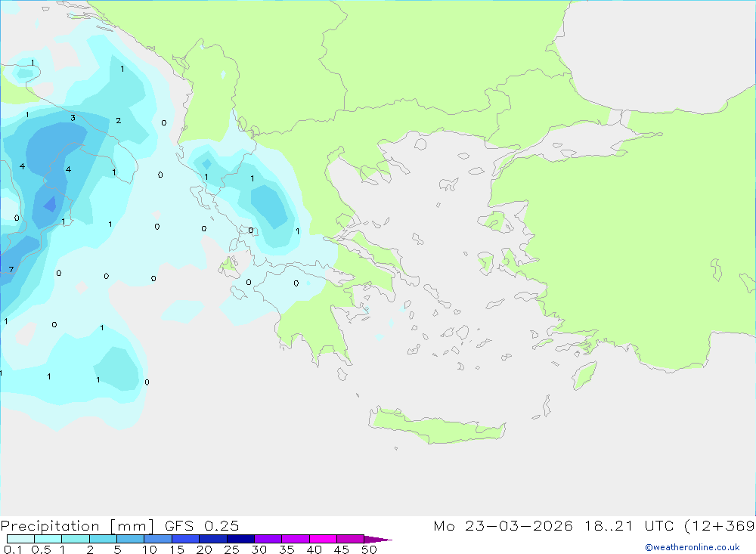The image size is (756, 554).
Task: Click the 0.5–1 mm legend color swatch
Action: (x=48, y=539)
